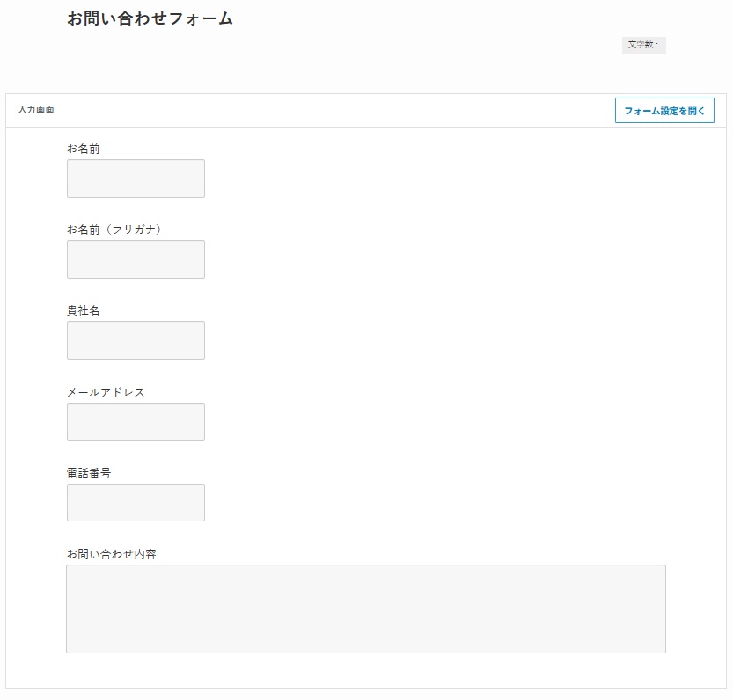Click the お名前（フリガナ） input box

136,259
